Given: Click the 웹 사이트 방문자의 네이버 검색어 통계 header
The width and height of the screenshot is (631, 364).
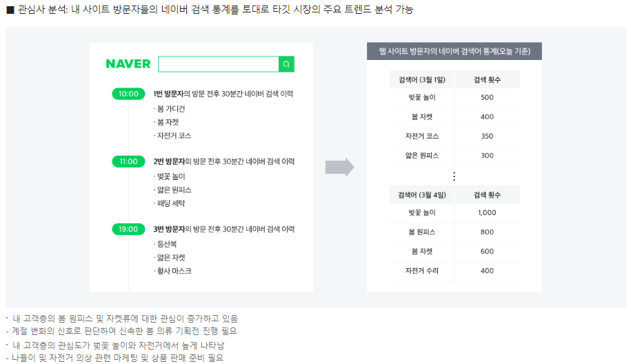Looking at the screenshot, I should [x=454, y=51].
